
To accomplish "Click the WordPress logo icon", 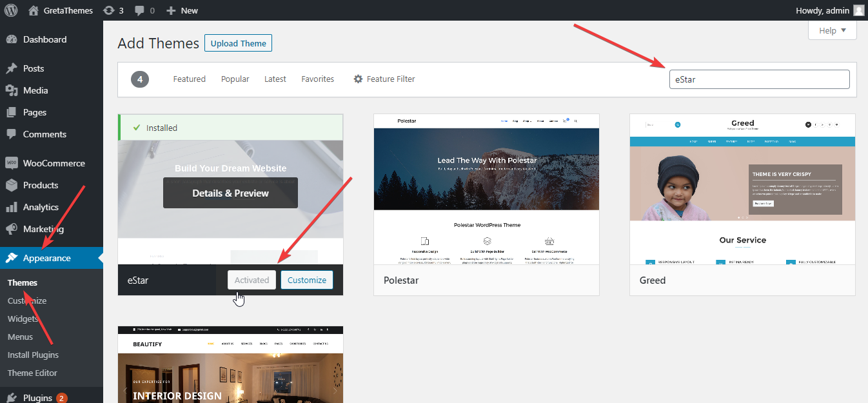I will (x=11, y=10).
